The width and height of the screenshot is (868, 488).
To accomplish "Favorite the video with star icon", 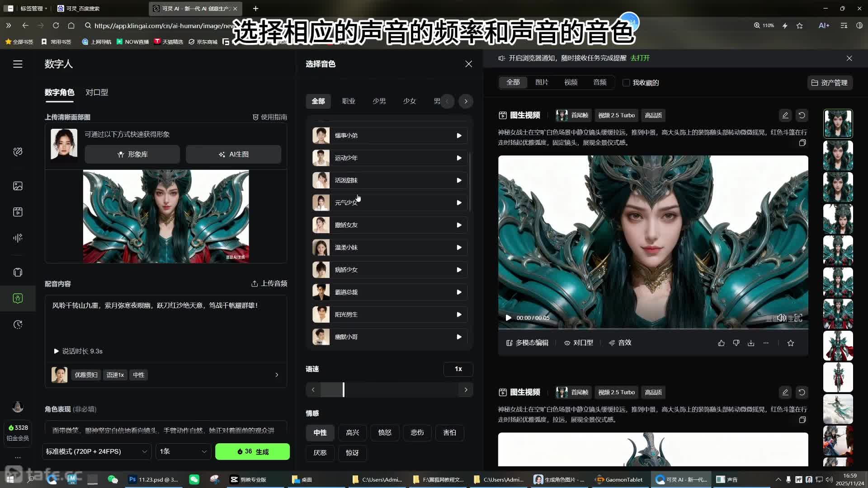I will (x=791, y=343).
